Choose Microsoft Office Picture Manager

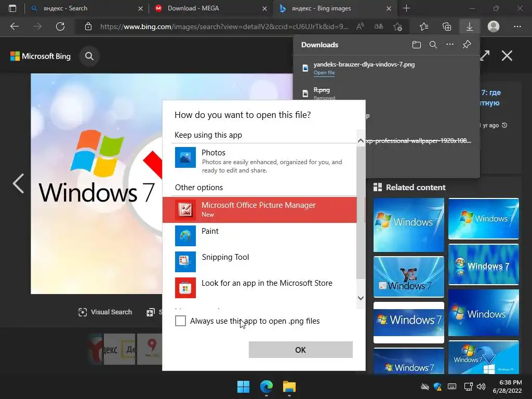[x=260, y=210]
